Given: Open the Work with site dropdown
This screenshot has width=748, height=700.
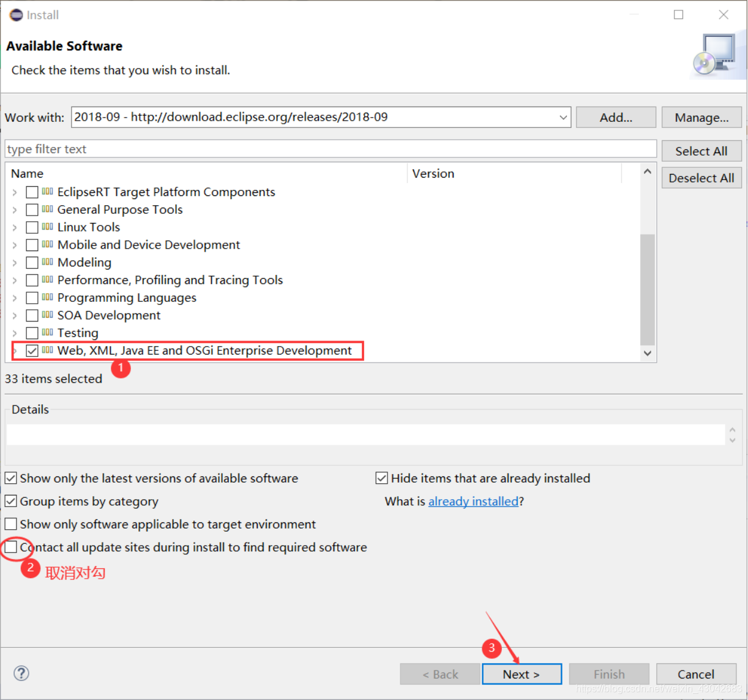Looking at the screenshot, I should coord(563,117).
